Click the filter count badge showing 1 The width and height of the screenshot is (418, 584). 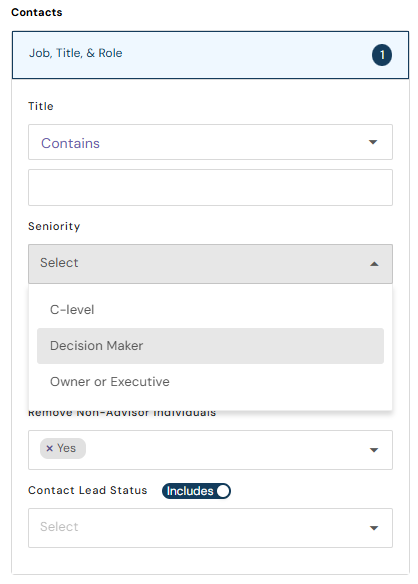(381, 55)
